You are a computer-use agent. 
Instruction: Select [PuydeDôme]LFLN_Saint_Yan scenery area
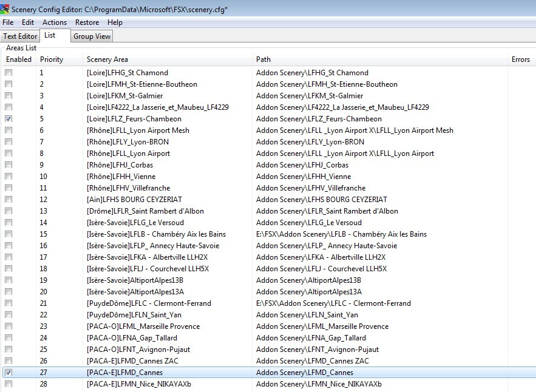[134, 315]
